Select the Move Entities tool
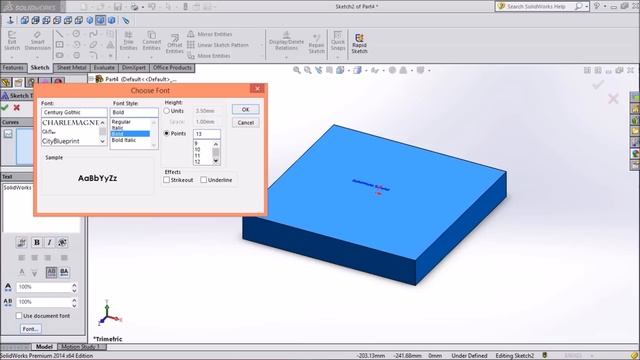 click(x=209, y=56)
